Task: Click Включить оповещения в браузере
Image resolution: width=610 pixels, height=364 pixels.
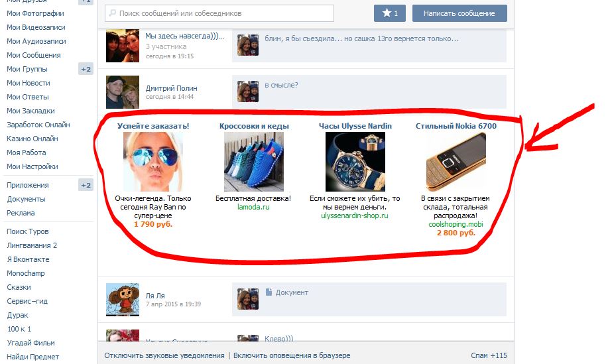Action: (x=292, y=355)
